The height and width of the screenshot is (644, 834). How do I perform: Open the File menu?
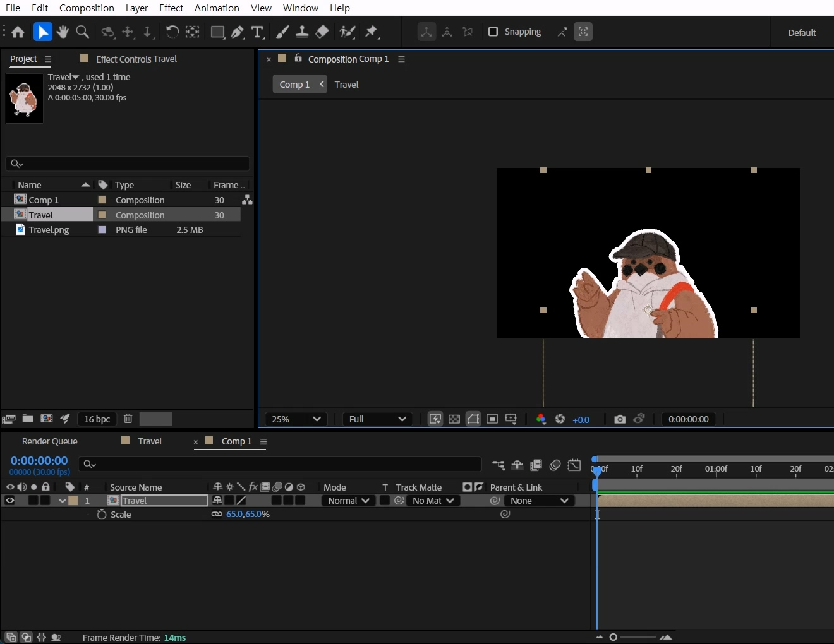pyautogui.click(x=13, y=8)
